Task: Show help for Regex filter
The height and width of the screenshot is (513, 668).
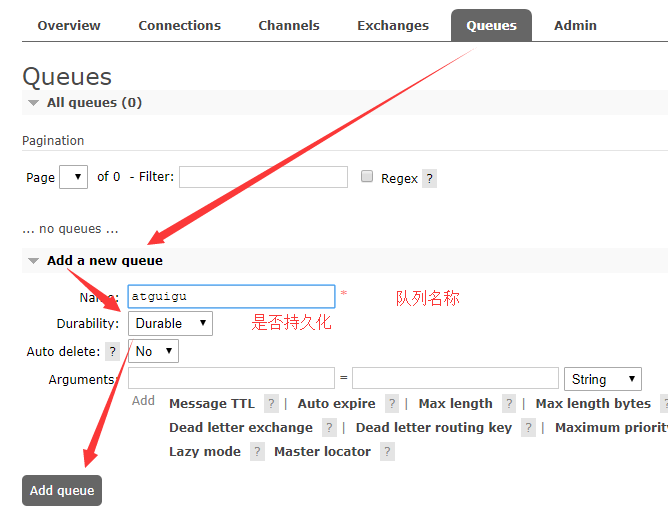Action: tap(429, 178)
